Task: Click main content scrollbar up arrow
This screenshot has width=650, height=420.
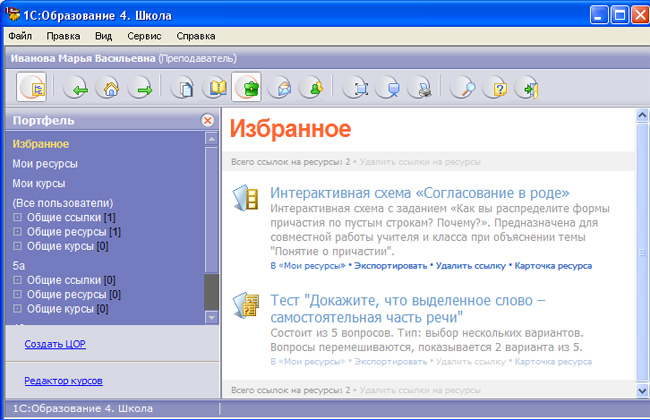Action: (x=642, y=115)
